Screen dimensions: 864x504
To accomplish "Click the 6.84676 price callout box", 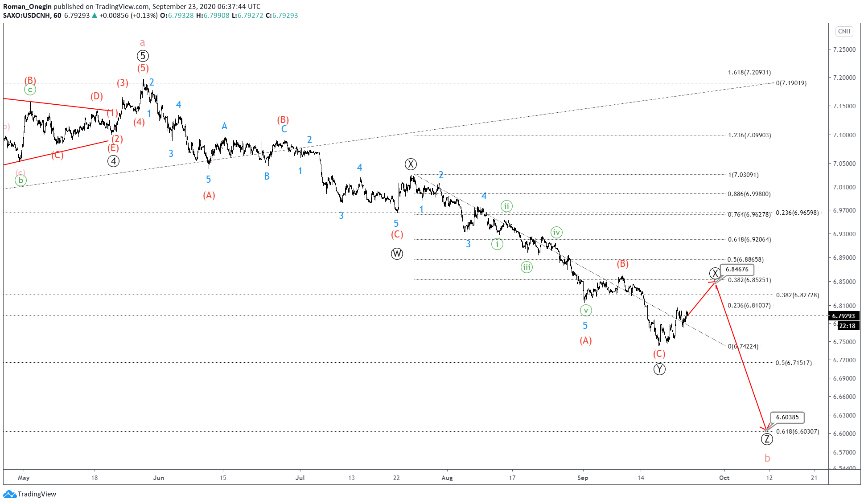I will 737,269.
